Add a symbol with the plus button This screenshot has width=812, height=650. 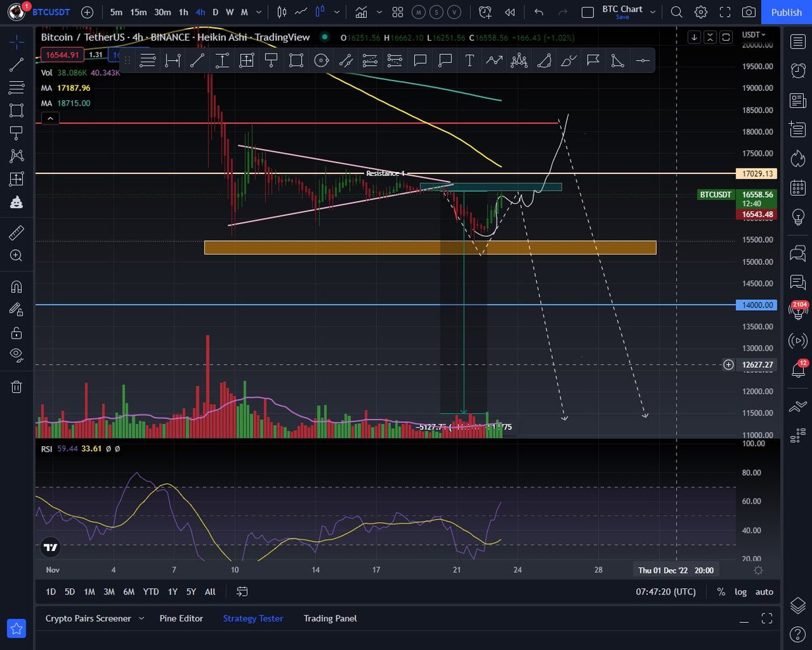pyautogui.click(x=87, y=12)
